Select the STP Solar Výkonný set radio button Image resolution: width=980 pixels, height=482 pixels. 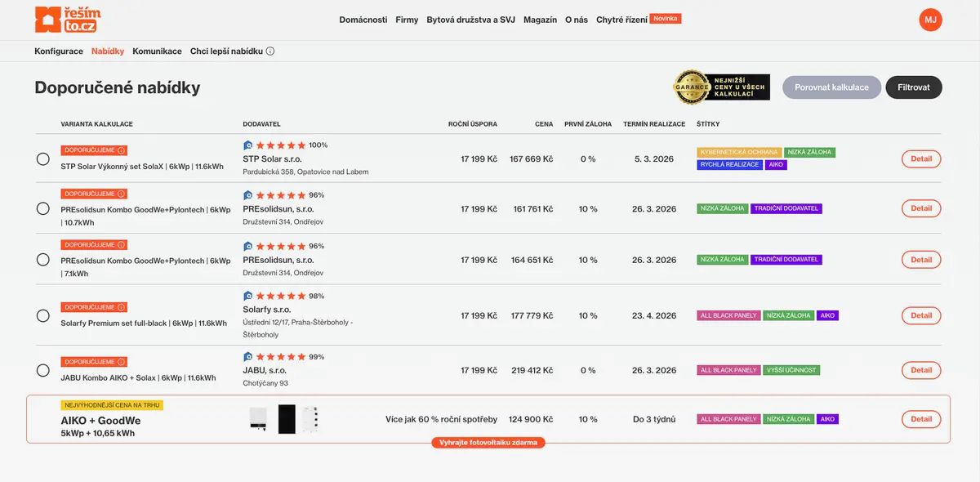tap(43, 159)
